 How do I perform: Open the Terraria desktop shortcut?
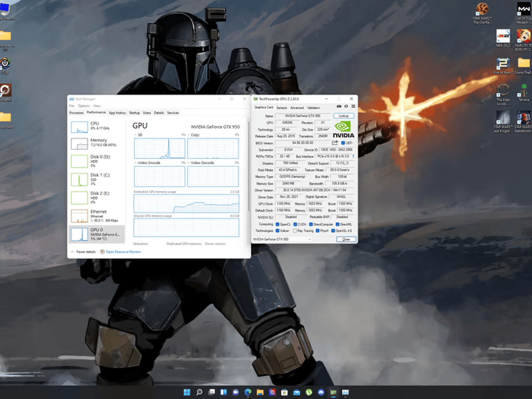tap(524, 92)
